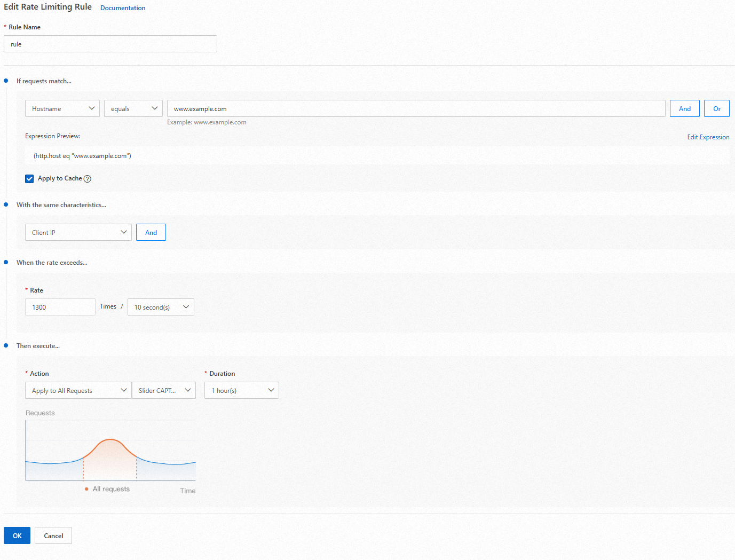The image size is (735, 560).
Task: Open the Documentation link
Action: coord(122,7)
